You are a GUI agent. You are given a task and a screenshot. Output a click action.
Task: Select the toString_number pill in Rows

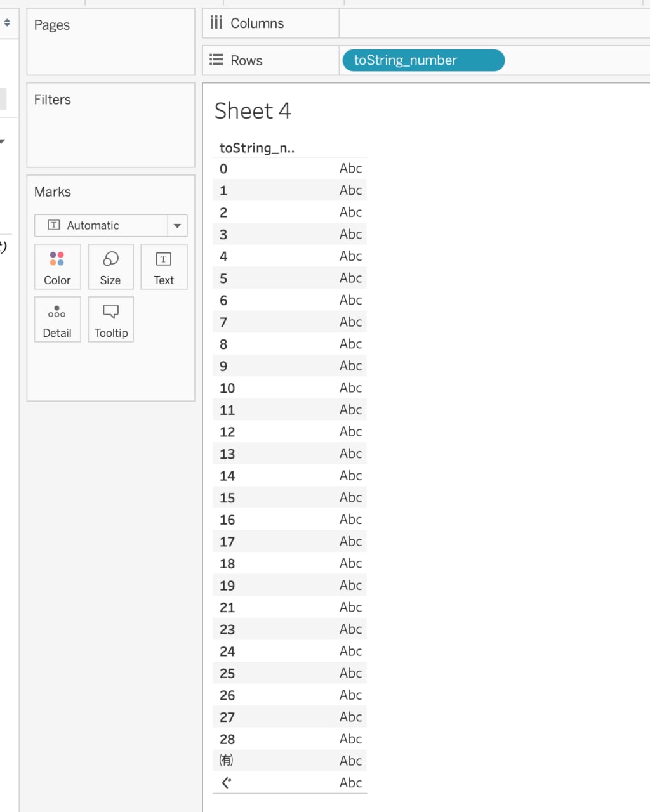[423, 60]
